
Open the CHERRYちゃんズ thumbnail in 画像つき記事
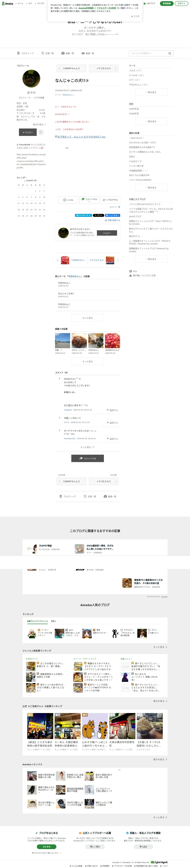coord(112,341)
